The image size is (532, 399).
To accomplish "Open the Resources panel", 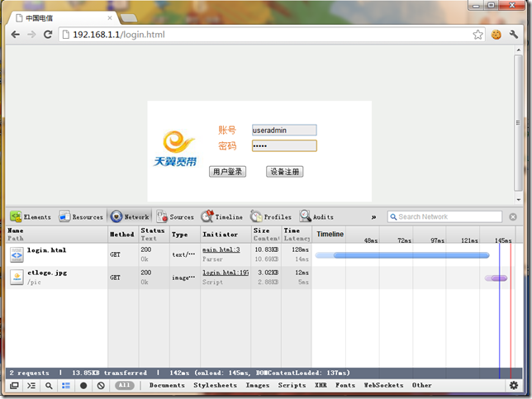I will tap(81, 216).
